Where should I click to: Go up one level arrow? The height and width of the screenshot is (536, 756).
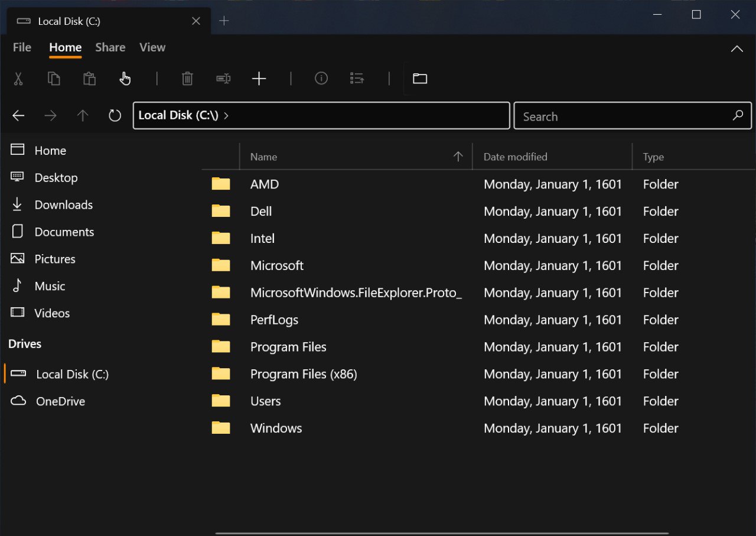pyautogui.click(x=83, y=116)
